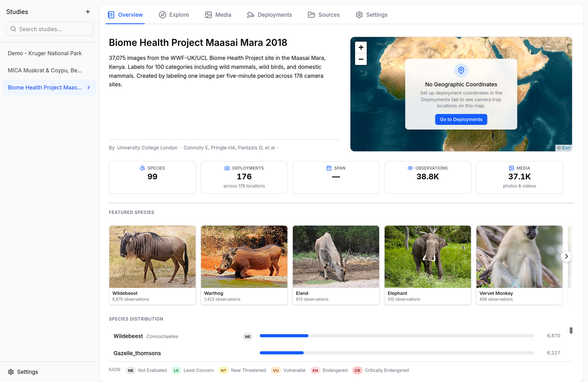Expand the Biome Health Project study chevron
This screenshot has width=588, height=382.
[89, 88]
